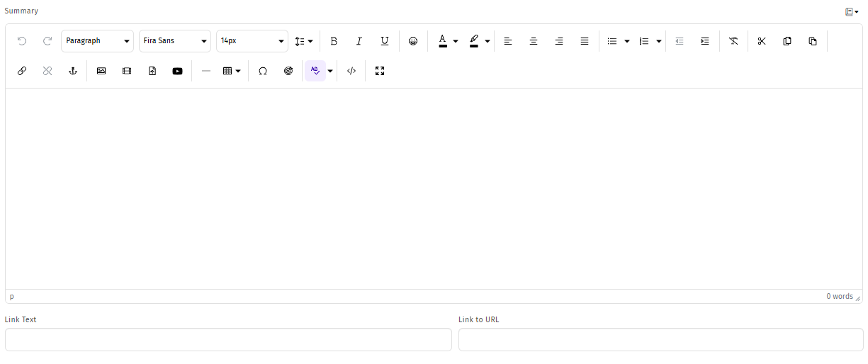Open the Fira Sans font dropdown
This screenshot has height=364, width=868.
(175, 41)
